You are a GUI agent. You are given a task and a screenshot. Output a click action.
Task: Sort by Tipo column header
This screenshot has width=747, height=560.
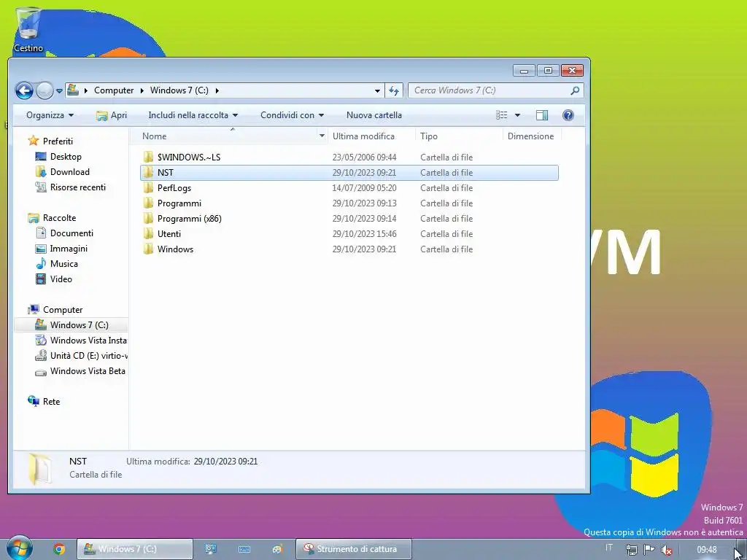(458, 136)
